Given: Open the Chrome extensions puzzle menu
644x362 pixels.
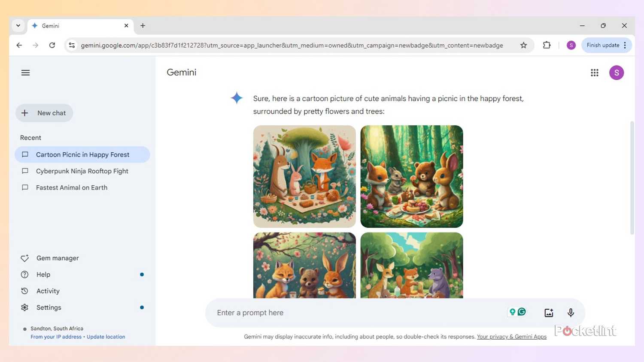Looking at the screenshot, I should coord(546,45).
